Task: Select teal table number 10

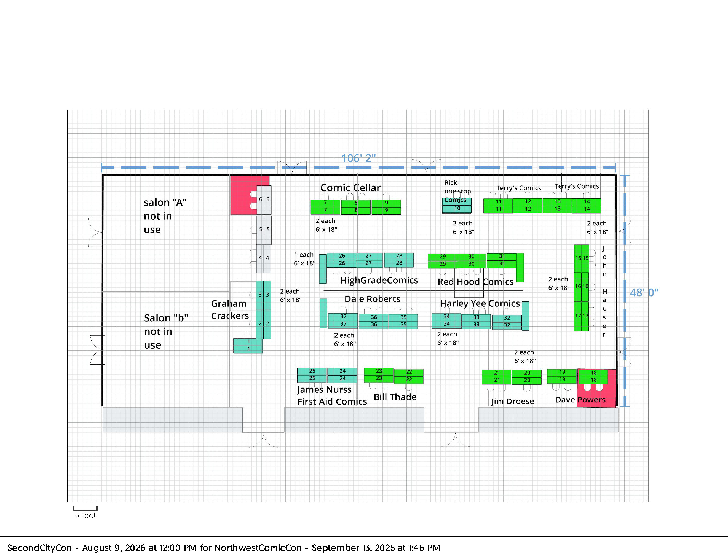Action: point(457,208)
